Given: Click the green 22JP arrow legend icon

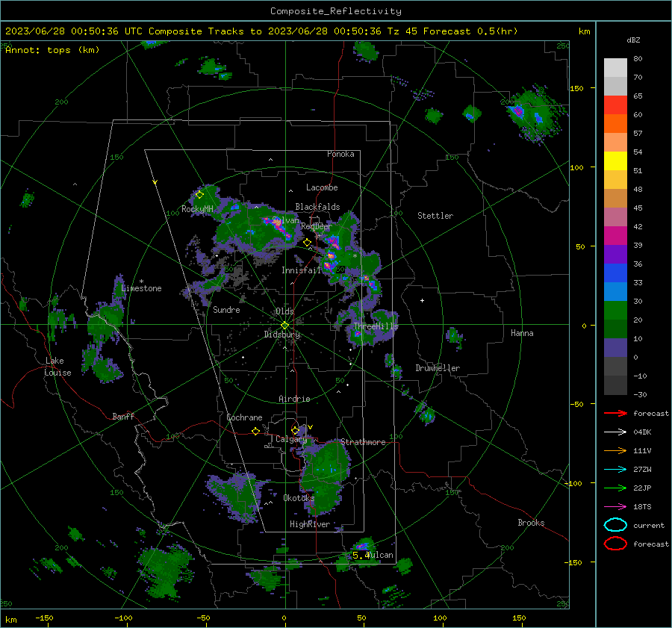Looking at the screenshot, I should click(x=615, y=488).
